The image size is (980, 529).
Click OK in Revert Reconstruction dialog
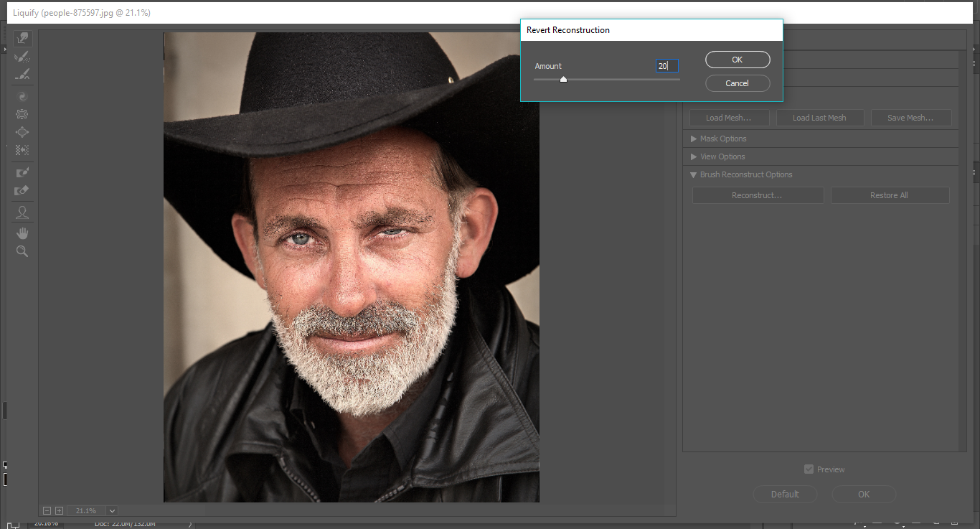(x=738, y=60)
